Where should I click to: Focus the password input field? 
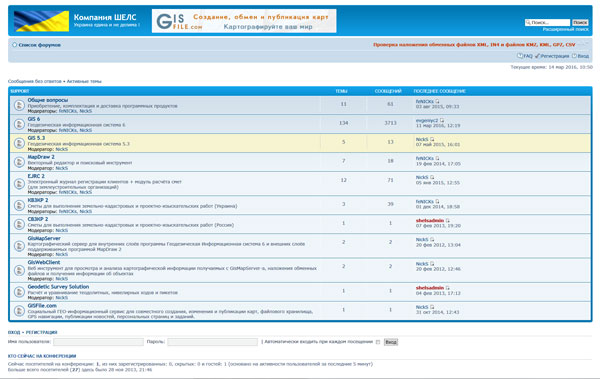pyautogui.click(x=212, y=342)
